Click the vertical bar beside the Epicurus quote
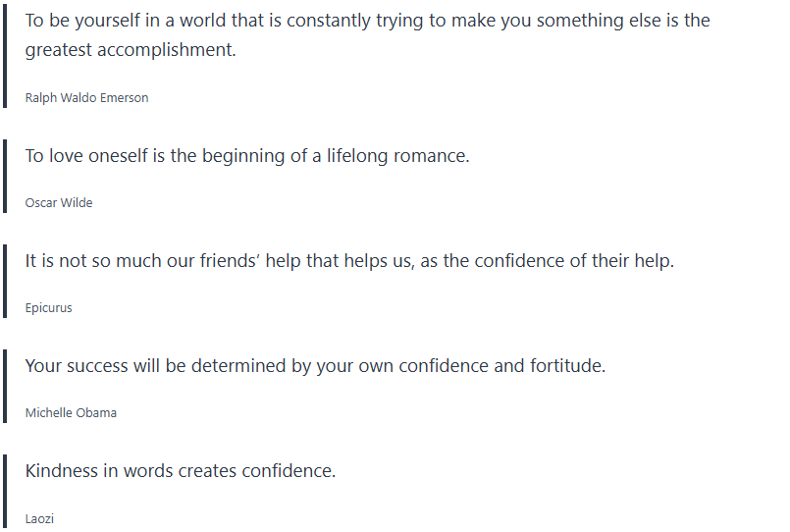 click(5, 282)
